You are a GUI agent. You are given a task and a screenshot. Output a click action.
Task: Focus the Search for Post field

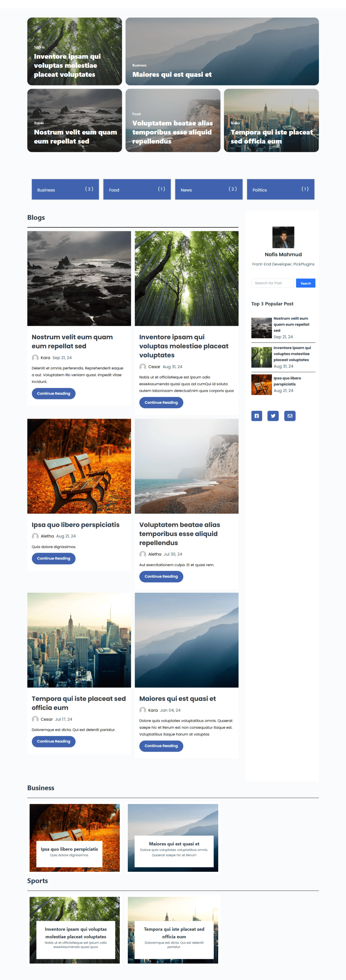click(272, 283)
